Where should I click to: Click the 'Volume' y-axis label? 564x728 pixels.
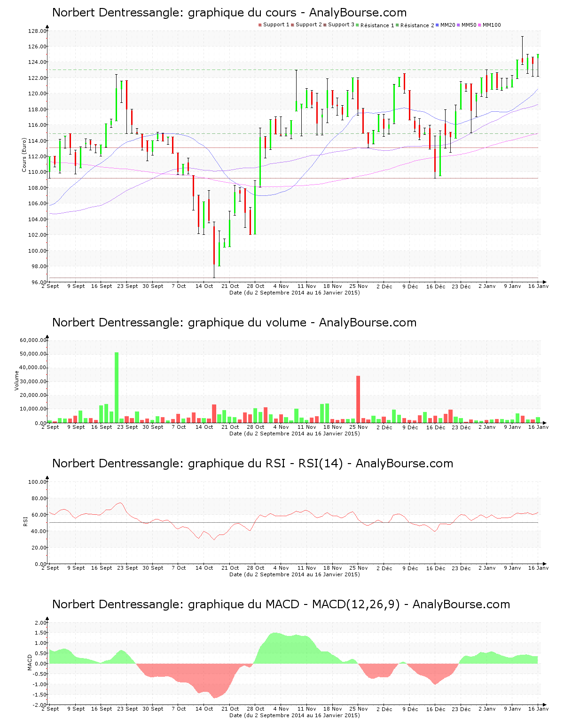(x=17, y=380)
